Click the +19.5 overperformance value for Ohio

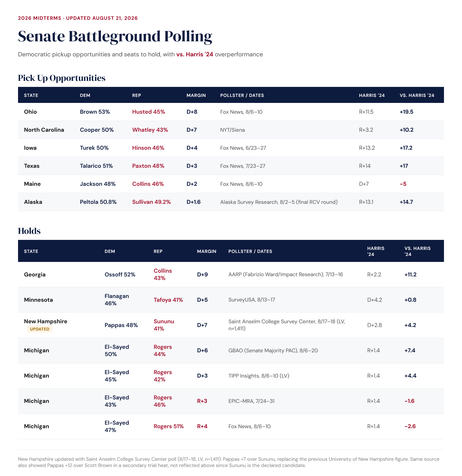click(406, 112)
